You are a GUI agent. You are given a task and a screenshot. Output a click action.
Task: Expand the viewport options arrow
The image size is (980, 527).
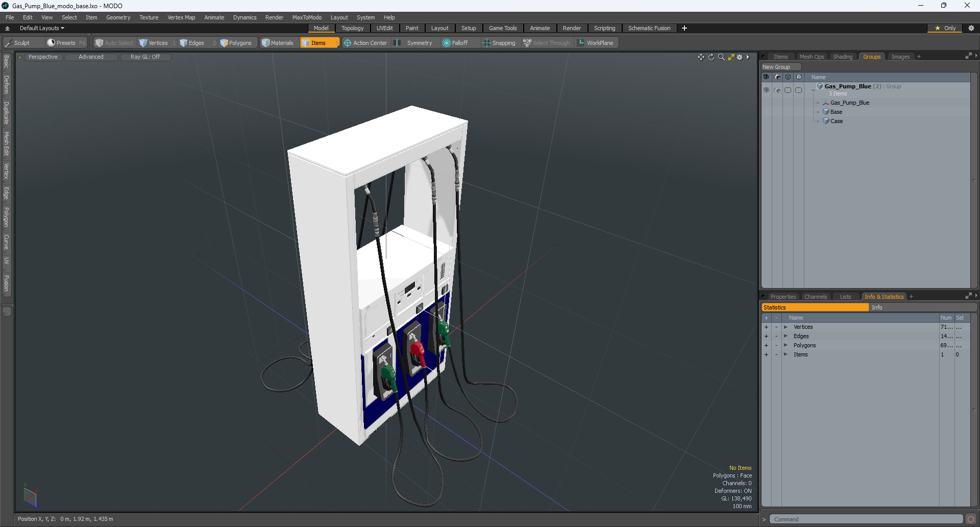(748, 57)
